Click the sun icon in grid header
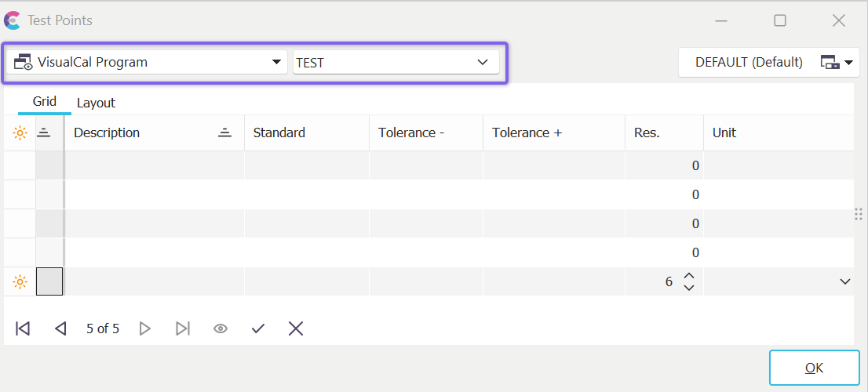This screenshot has height=392, width=868. [20, 133]
